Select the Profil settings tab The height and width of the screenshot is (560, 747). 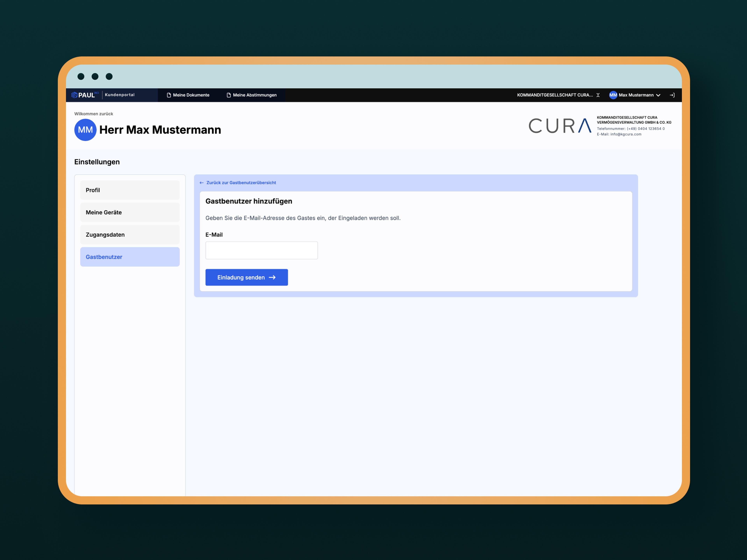130,190
